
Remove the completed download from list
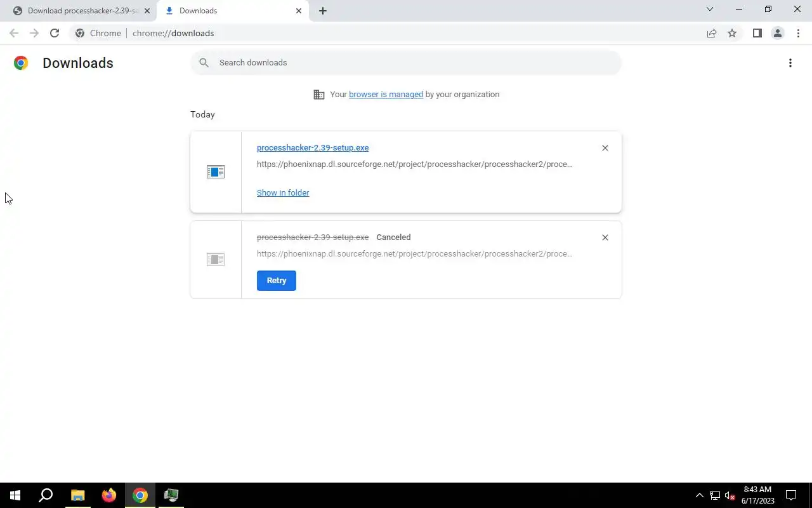coord(605,148)
